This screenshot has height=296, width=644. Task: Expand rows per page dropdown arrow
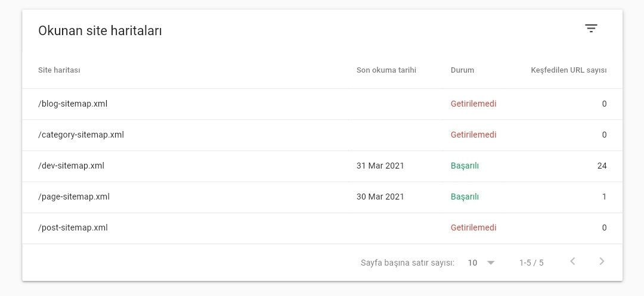490,263
